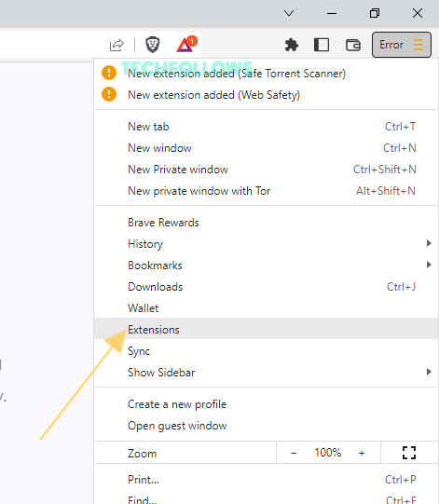Open the Bookmarks submenu
Image resolution: width=439 pixels, height=504 pixels.
point(267,266)
